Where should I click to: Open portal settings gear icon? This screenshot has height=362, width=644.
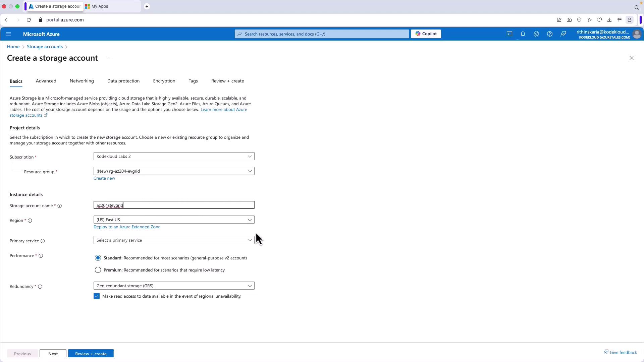click(x=536, y=34)
